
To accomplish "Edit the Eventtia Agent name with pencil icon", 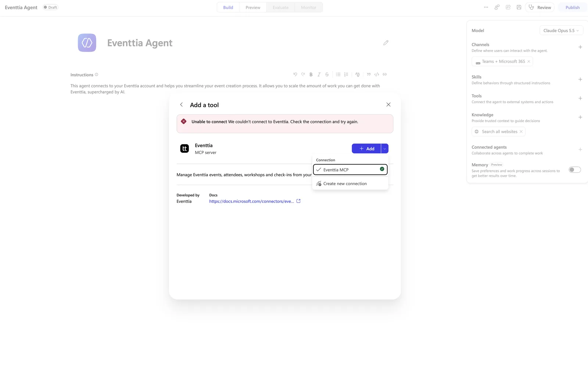I will coord(386,43).
